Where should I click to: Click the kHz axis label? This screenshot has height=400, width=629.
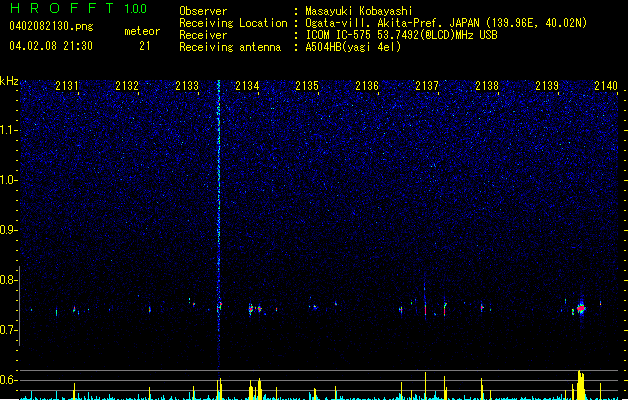tap(9, 81)
